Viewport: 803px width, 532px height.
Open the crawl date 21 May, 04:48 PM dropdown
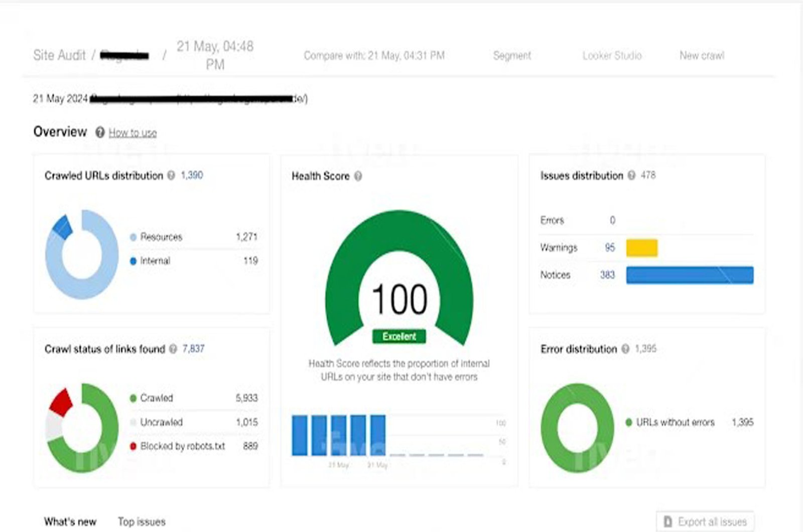point(215,55)
